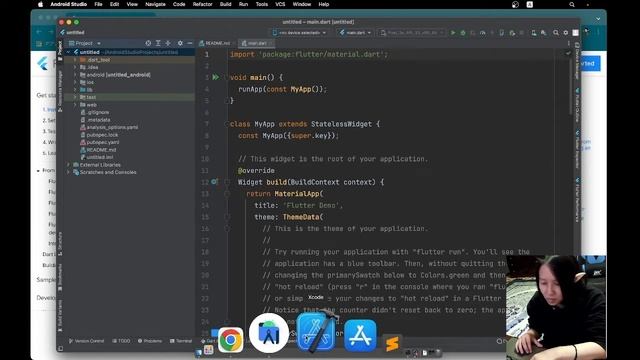The height and width of the screenshot is (360, 640).
Task: Open Xcode from the Dock
Action: [x=317, y=331]
